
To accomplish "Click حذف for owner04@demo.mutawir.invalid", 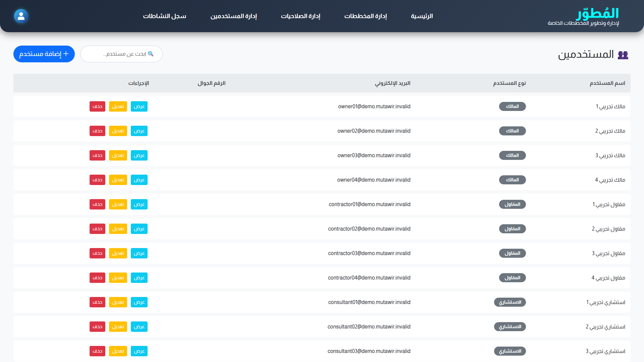I will coord(97,180).
